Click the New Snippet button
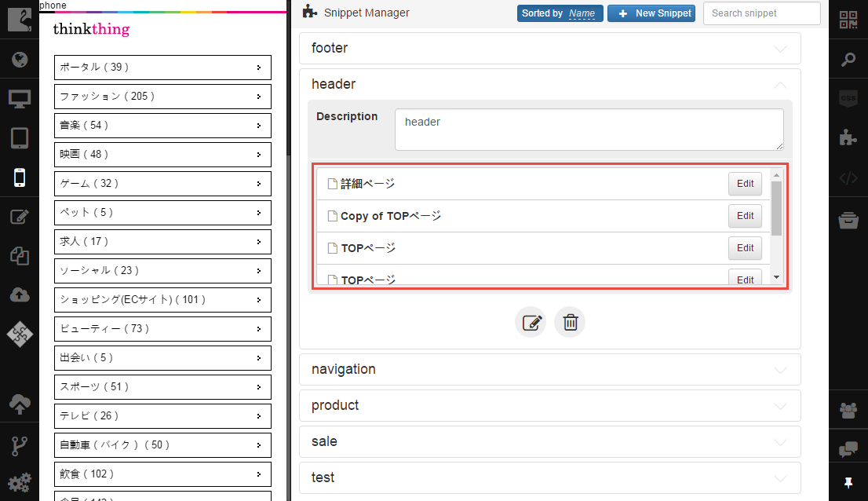The height and width of the screenshot is (501, 868). pyautogui.click(x=651, y=13)
